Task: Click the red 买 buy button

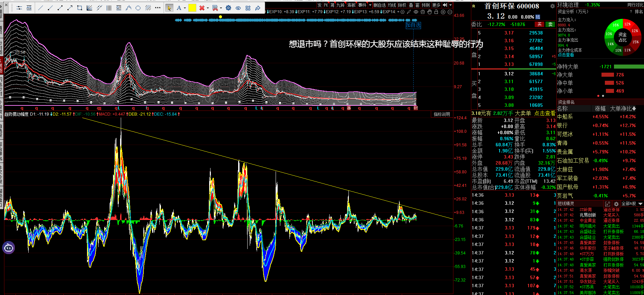Action: click(x=539, y=24)
